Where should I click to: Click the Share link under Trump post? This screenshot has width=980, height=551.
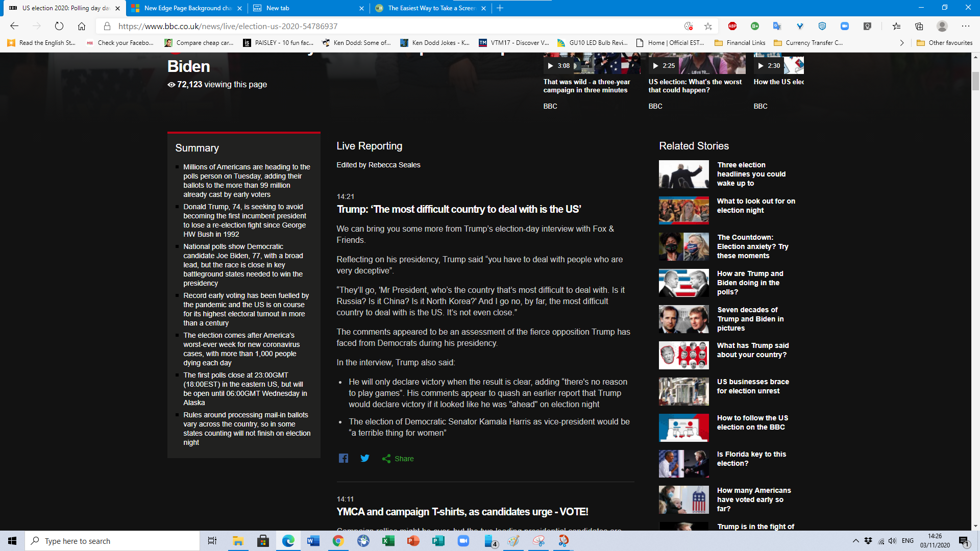398,459
